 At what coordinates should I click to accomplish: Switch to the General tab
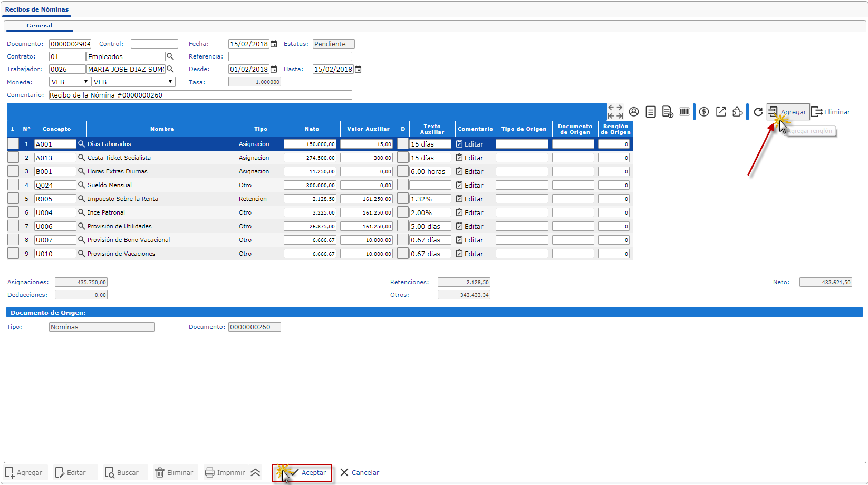[x=40, y=25]
